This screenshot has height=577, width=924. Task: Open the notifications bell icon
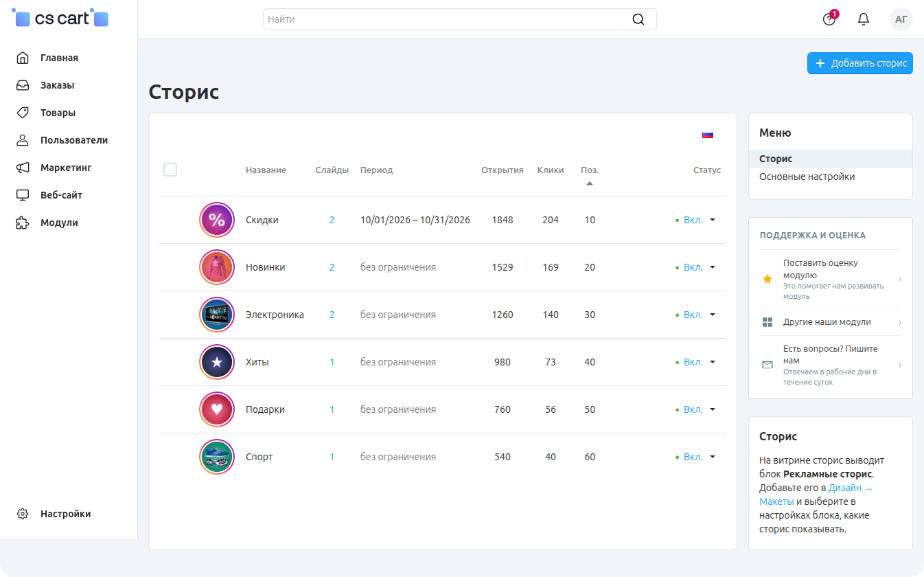pyautogui.click(x=864, y=19)
